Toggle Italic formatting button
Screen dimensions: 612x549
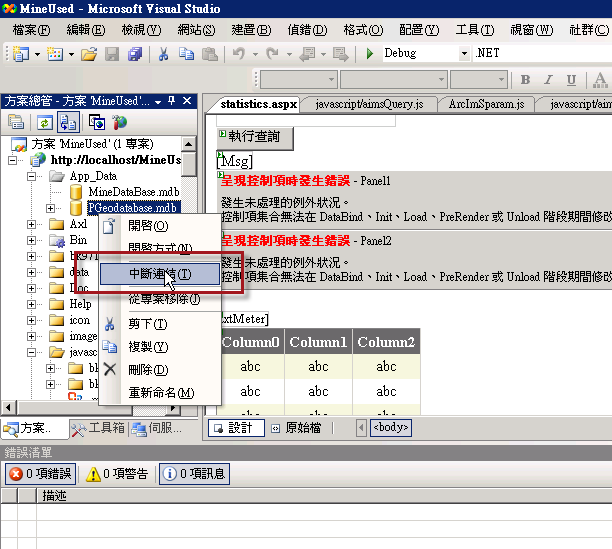pyautogui.click(x=548, y=80)
